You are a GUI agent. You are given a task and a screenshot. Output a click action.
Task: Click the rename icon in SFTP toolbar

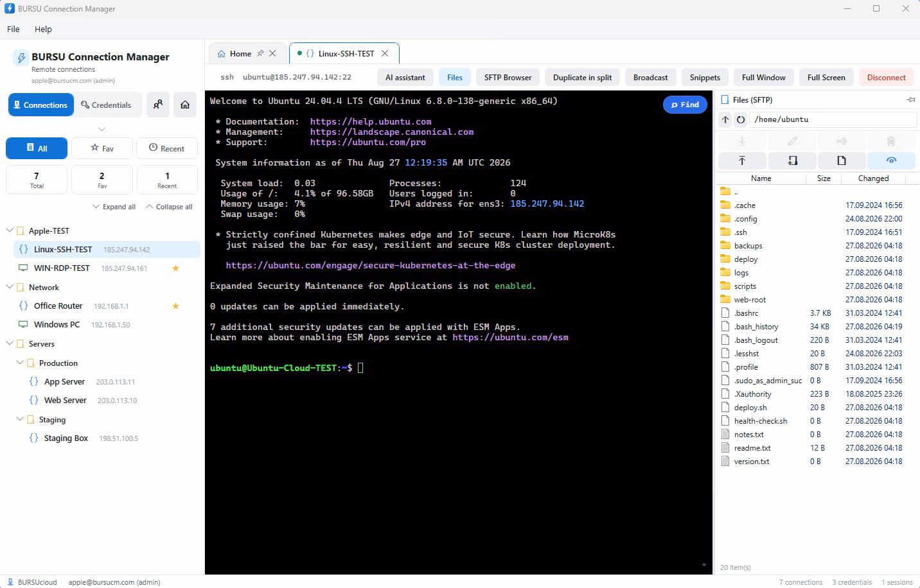(x=842, y=141)
